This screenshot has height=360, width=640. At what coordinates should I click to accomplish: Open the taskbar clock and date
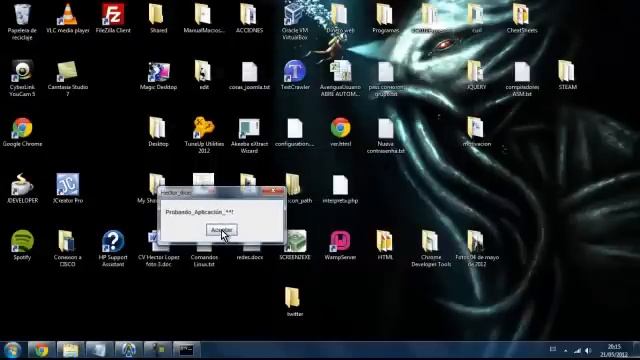coord(613,351)
